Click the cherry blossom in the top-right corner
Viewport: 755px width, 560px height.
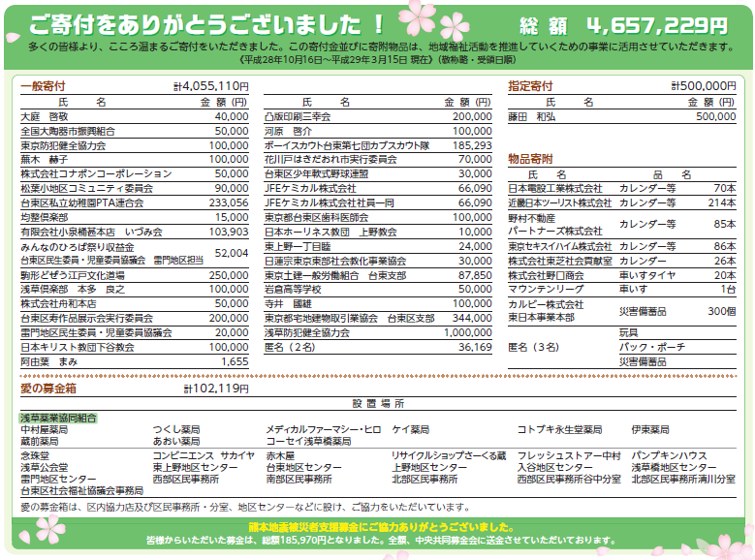[x=737, y=21]
